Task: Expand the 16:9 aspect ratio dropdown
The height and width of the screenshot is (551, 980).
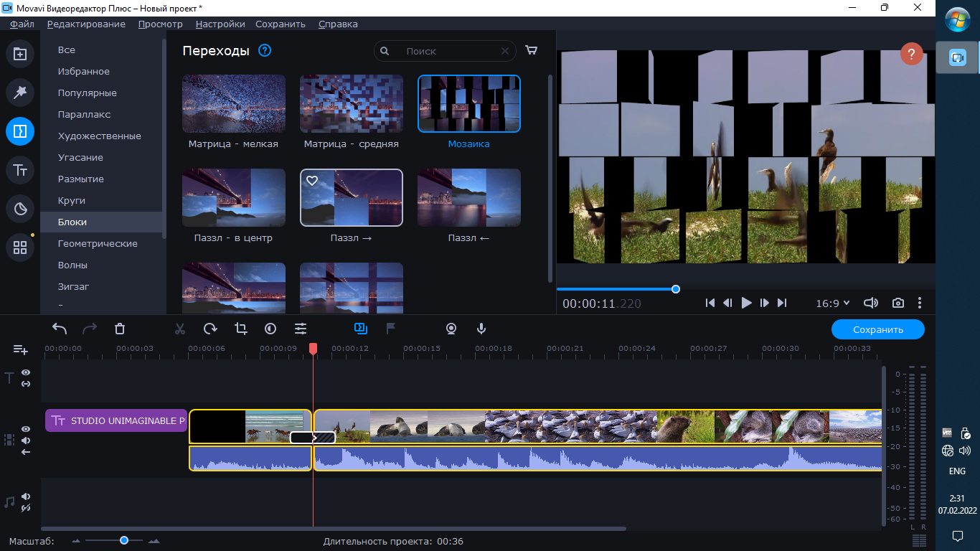Action: point(832,303)
